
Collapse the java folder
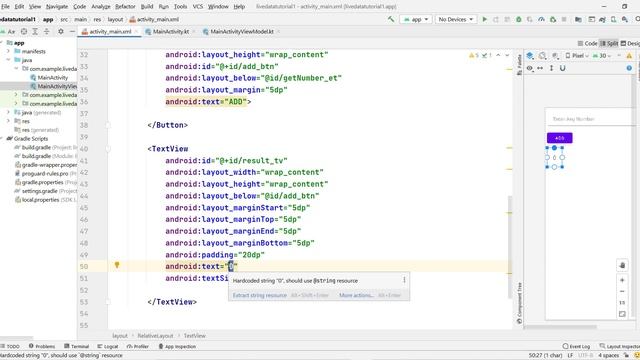[8, 60]
